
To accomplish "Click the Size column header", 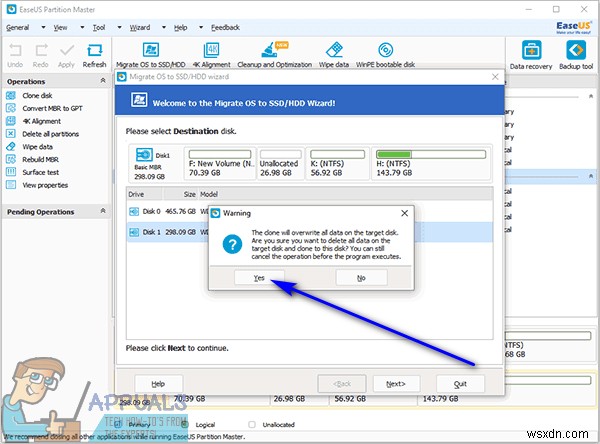I will coord(181,194).
